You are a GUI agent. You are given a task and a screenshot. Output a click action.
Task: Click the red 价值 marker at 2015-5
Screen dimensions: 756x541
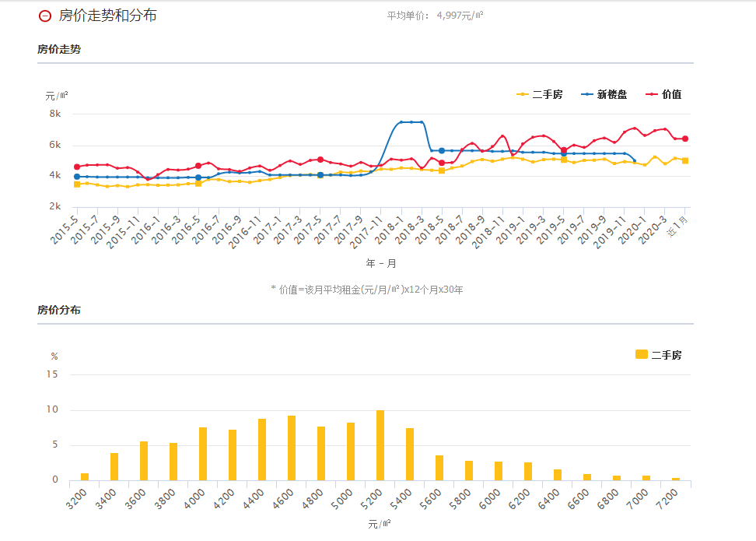[x=77, y=167]
